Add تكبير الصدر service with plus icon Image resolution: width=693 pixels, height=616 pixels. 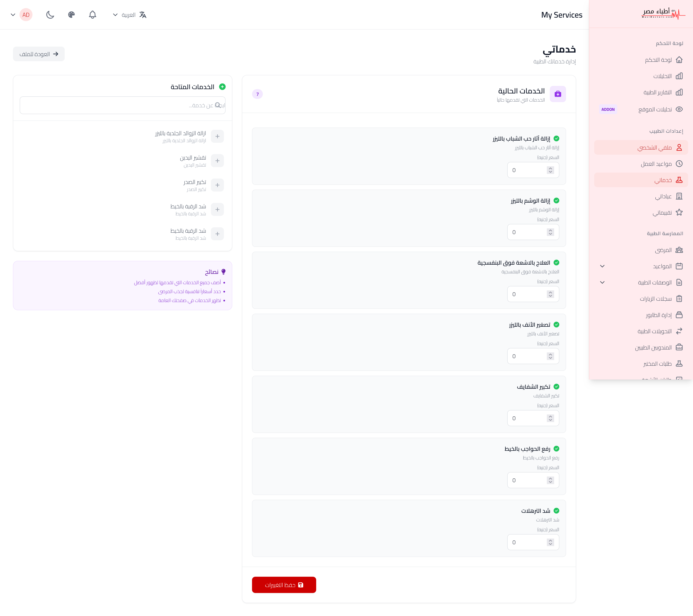pos(217,185)
